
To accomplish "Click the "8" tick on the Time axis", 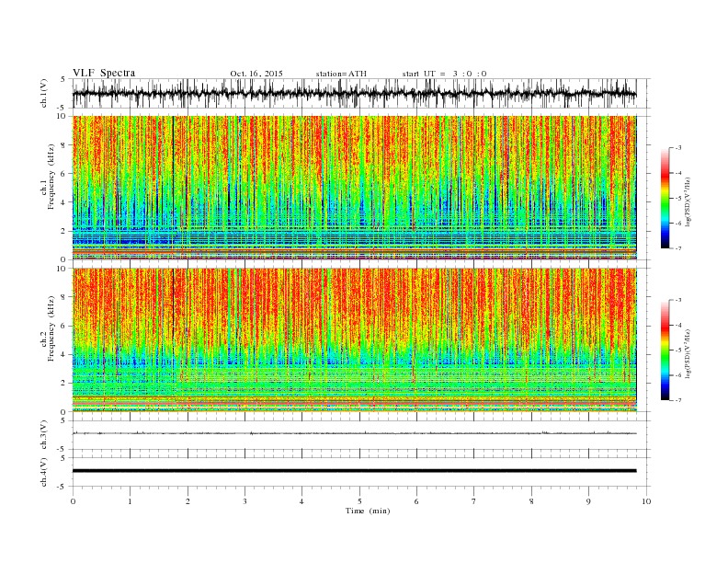I will click(x=531, y=501).
